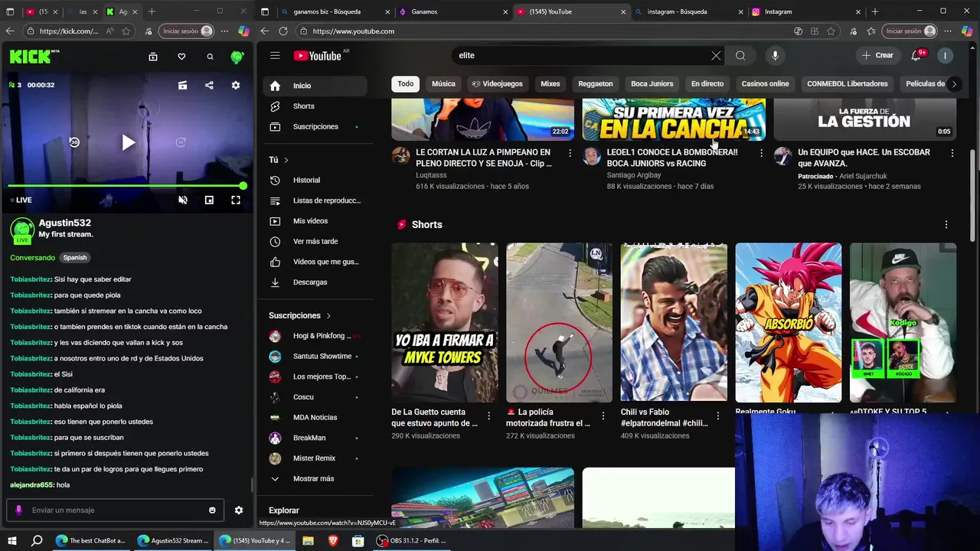Select the Boca Juniors filter chip
Viewport: 980px width, 551px height.
click(652, 83)
